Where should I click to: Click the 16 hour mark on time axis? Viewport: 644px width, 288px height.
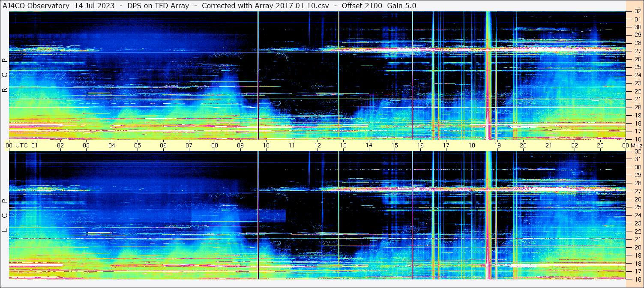tap(420, 145)
